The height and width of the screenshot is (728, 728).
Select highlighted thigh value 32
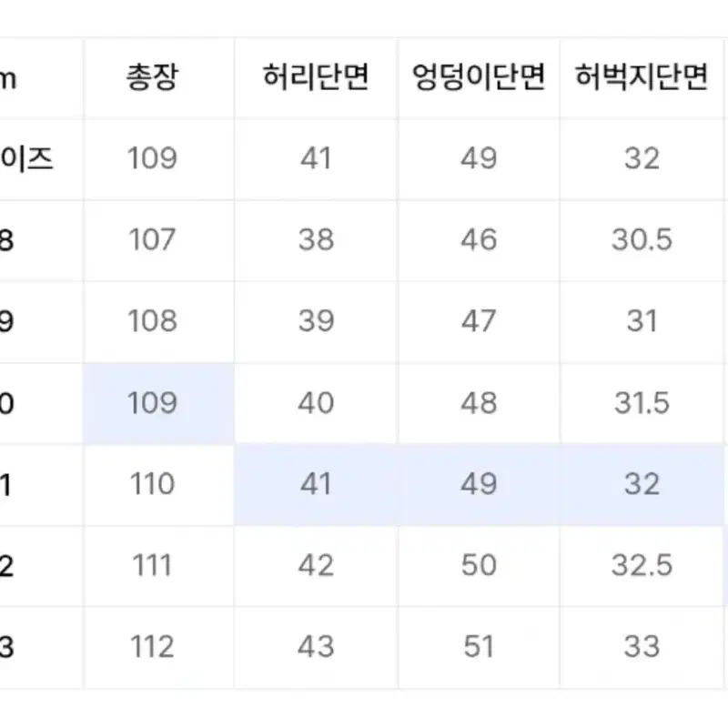(x=642, y=484)
